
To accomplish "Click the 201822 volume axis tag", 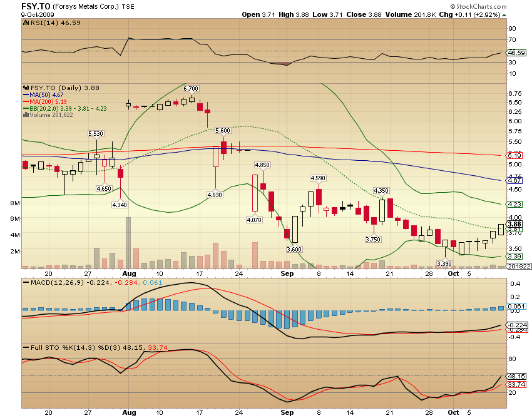I will tap(519, 267).
